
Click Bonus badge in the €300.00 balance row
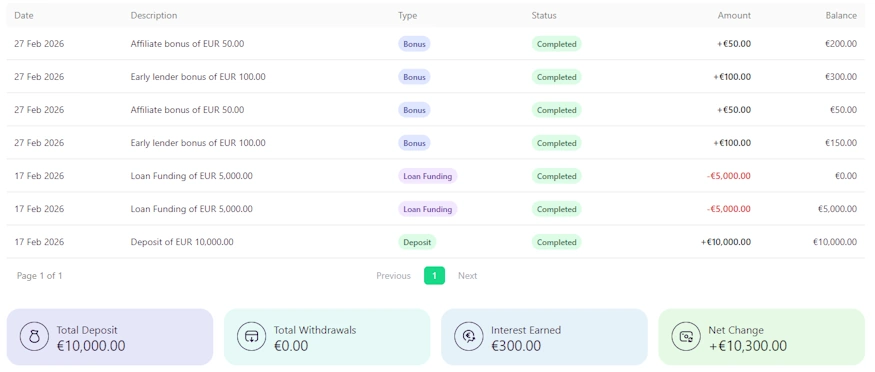(x=414, y=77)
